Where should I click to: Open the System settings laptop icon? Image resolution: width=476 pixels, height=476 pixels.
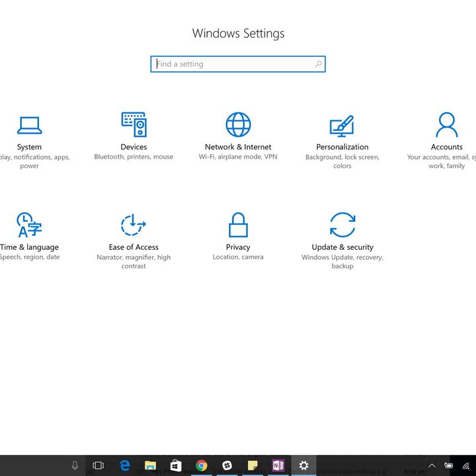(x=30, y=125)
